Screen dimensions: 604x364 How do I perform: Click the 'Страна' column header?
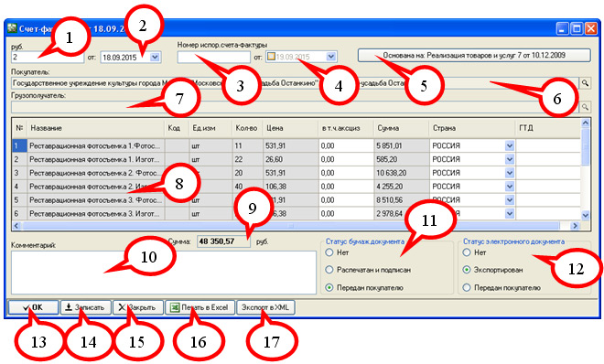pyautogui.click(x=472, y=128)
